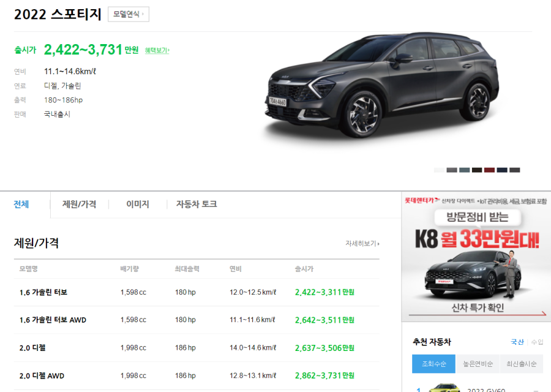Select the 국산 domestic filter
The image size is (551, 392).
[517, 342]
